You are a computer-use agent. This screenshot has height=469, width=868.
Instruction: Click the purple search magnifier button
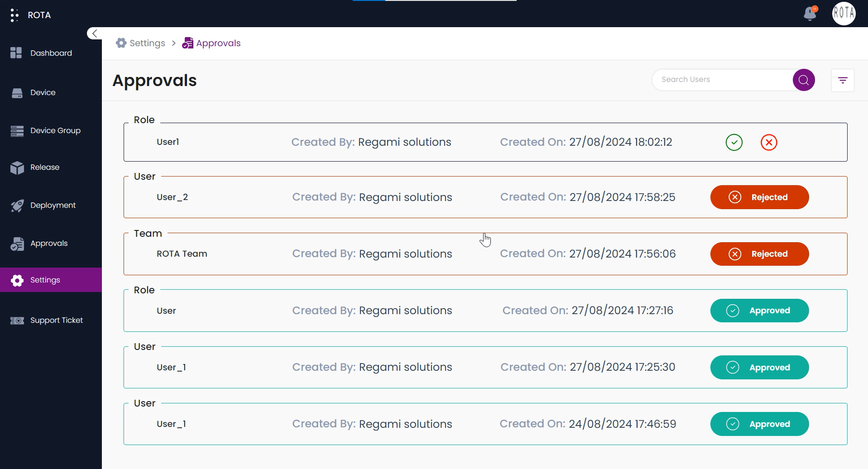pyautogui.click(x=804, y=80)
